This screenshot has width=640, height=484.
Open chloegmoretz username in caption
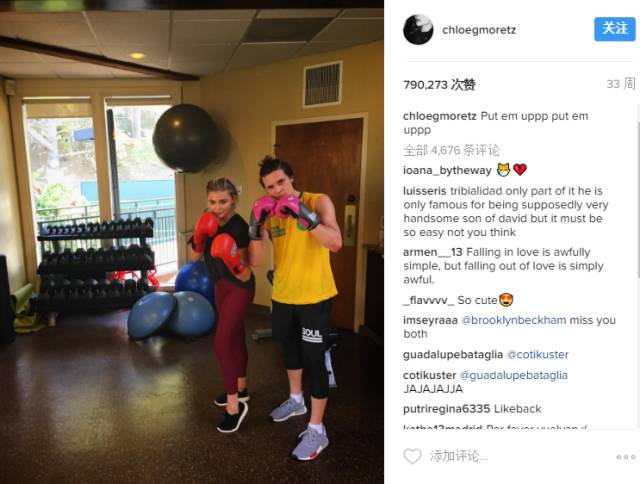tap(440, 116)
